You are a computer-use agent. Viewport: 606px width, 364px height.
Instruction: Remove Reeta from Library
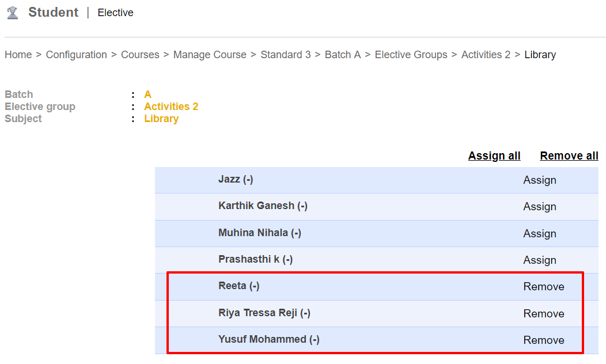click(x=544, y=287)
